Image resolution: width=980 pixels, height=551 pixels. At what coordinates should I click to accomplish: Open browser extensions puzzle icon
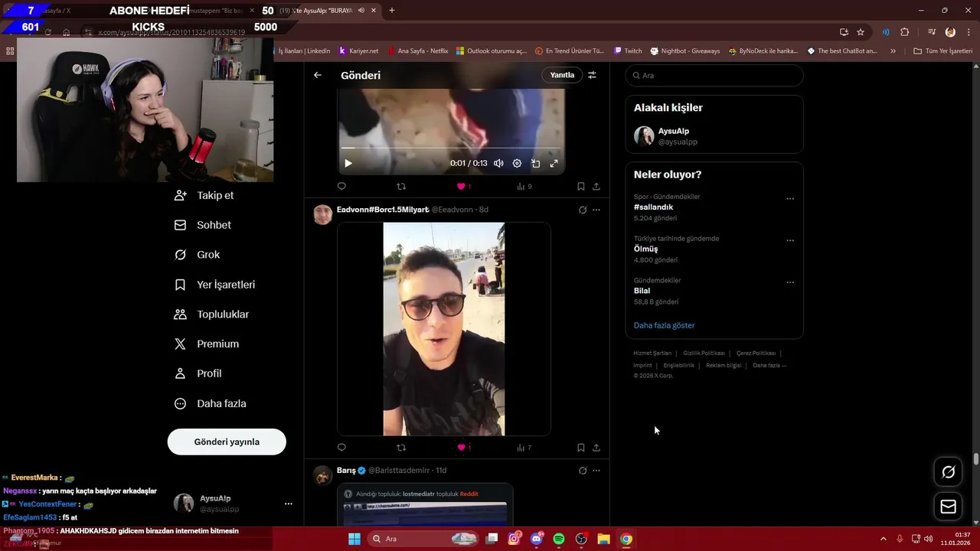pyautogui.click(x=905, y=32)
